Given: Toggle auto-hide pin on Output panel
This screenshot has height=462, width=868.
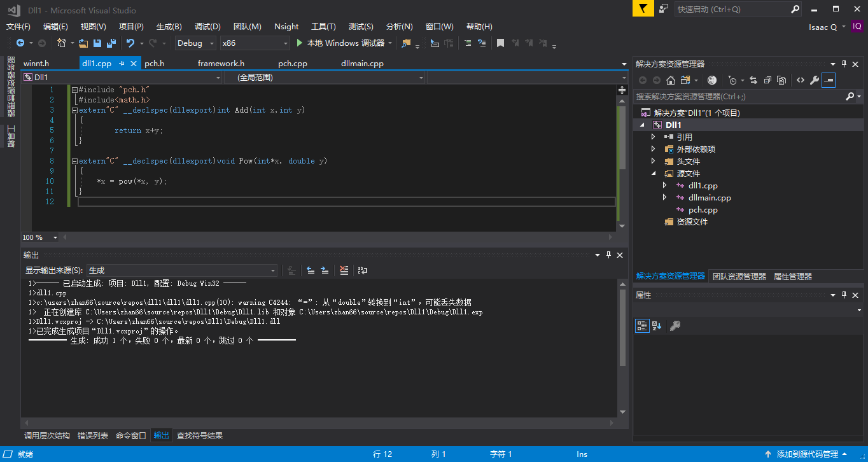Looking at the screenshot, I should click(x=609, y=255).
